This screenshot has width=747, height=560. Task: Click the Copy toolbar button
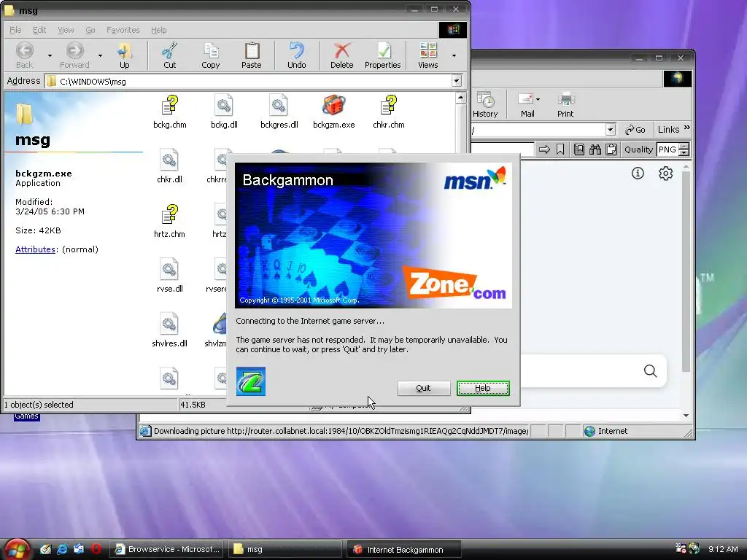211,55
